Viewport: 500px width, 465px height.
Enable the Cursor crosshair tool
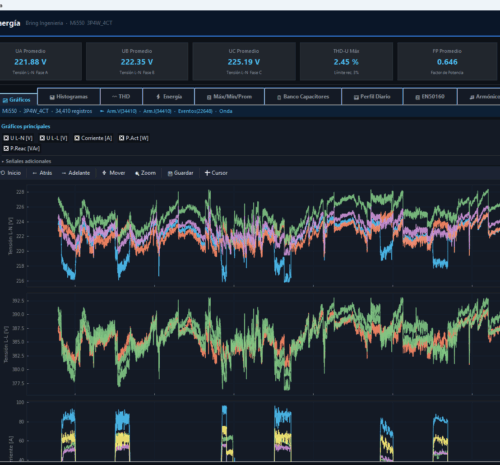point(216,173)
